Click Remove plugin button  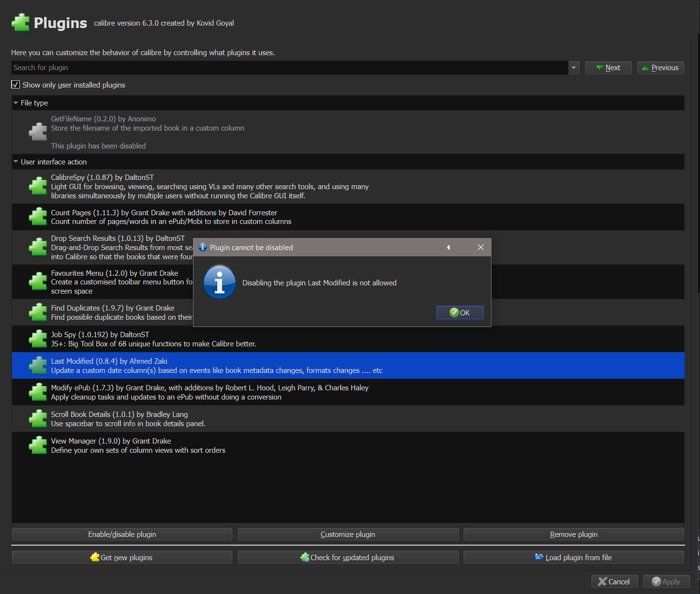coord(574,534)
